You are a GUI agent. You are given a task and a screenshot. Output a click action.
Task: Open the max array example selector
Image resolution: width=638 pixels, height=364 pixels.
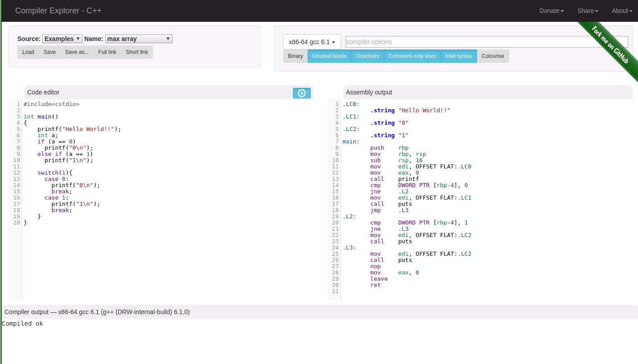(138, 39)
